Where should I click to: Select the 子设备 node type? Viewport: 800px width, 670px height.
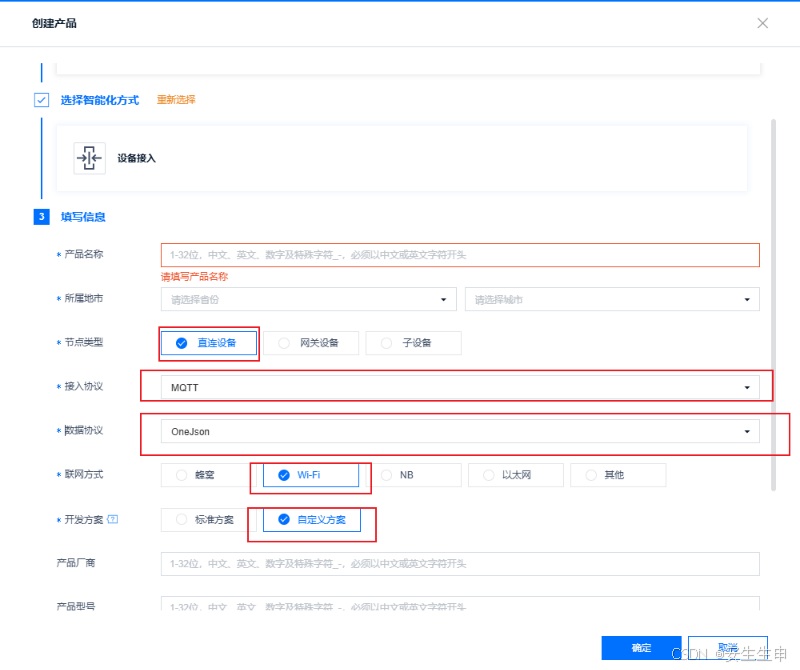(x=414, y=343)
